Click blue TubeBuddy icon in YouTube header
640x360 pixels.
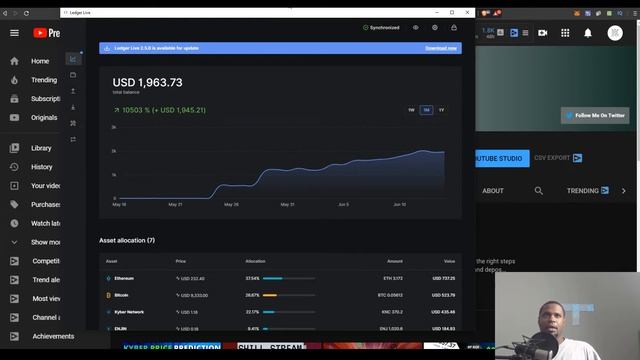514,33
